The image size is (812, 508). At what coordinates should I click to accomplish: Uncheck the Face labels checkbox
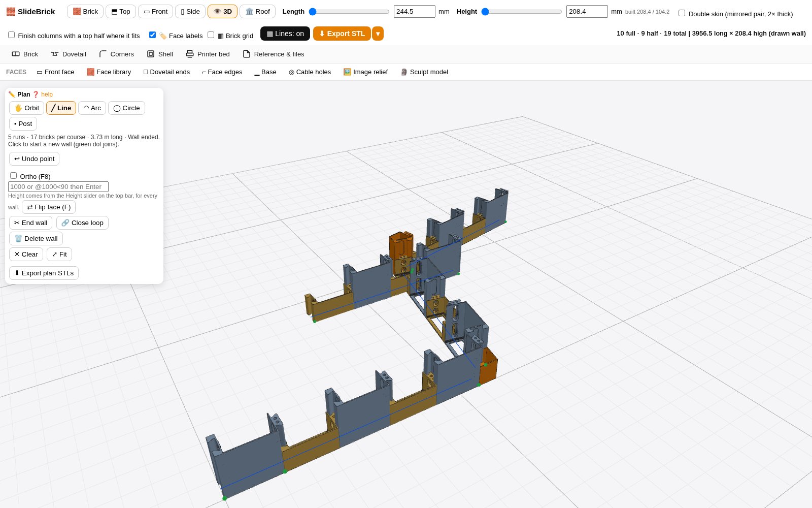152,35
